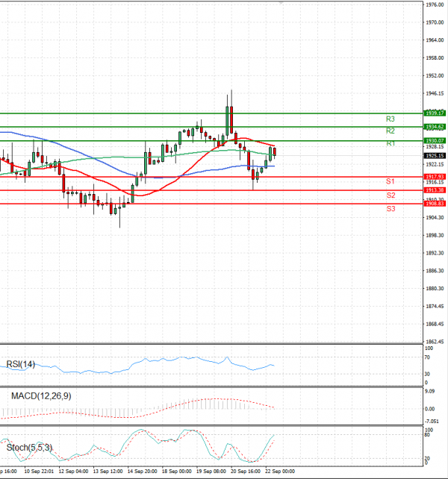Click the RSI scale value 30
448x479 pixels.
(x=427, y=374)
